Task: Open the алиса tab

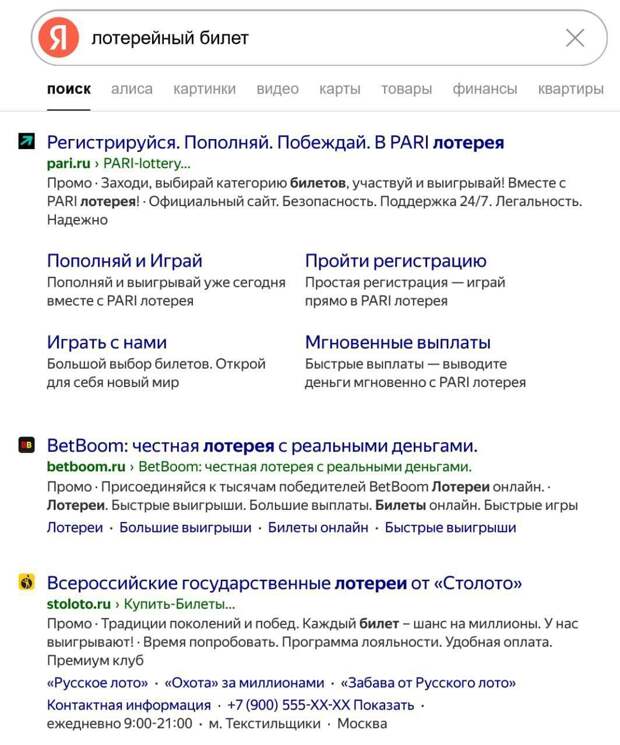Action: [x=132, y=89]
